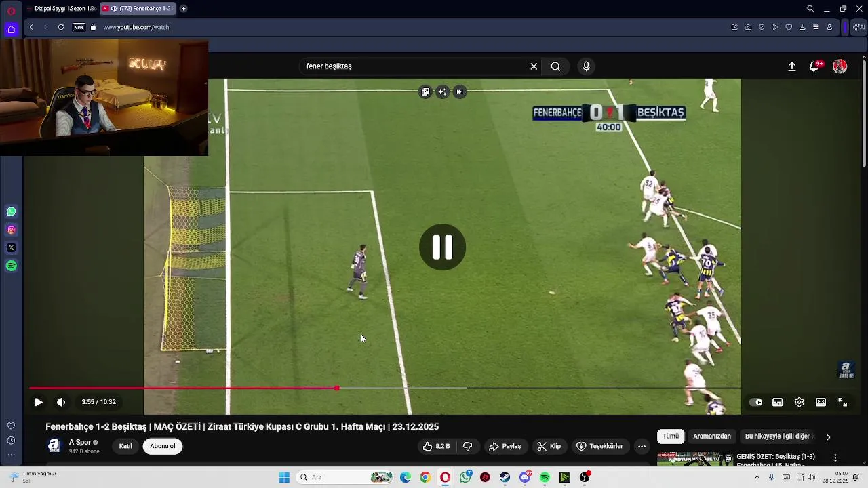Open Opera Aria AI panel button
Image resolution: width=868 pixels, height=488 pixels.
859,27
